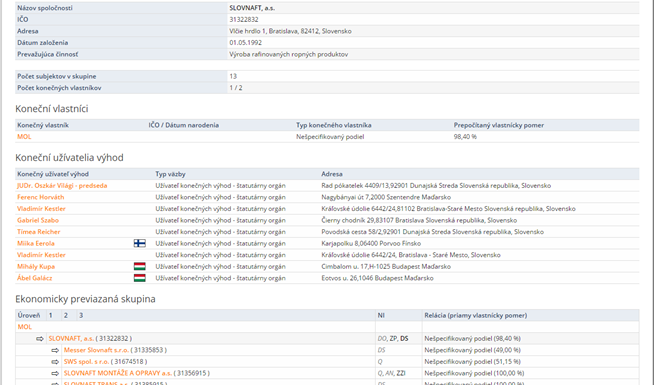
Task: Open the Ferenc Horváth link
Action: 40,197
